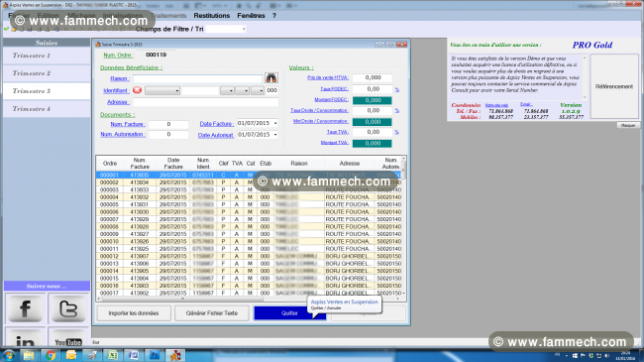This screenshot has width=644, height=362.
Task: Click into the Num. Autorisation field
Action: 168,135
